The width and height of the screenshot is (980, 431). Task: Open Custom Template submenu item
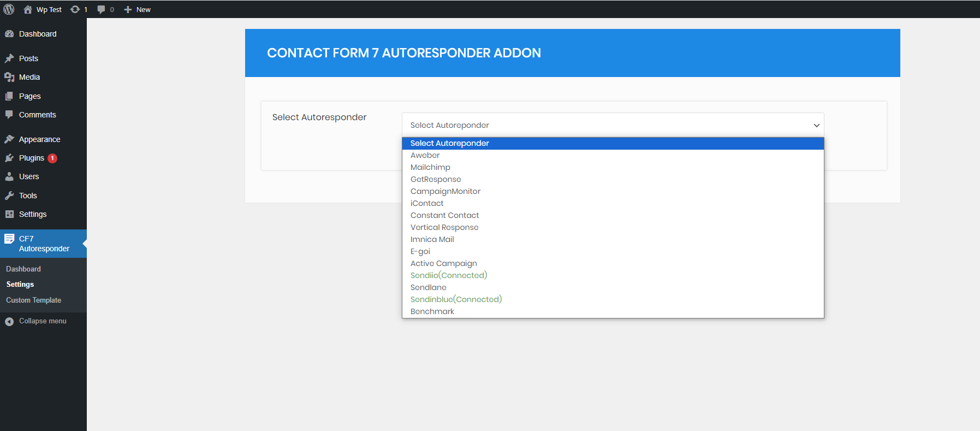tap(34, 300)
